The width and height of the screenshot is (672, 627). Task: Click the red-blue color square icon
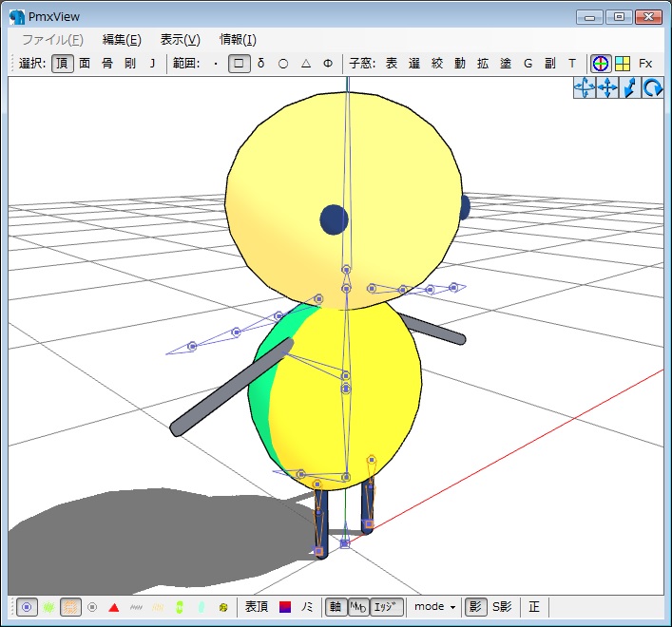coord(284,607)
